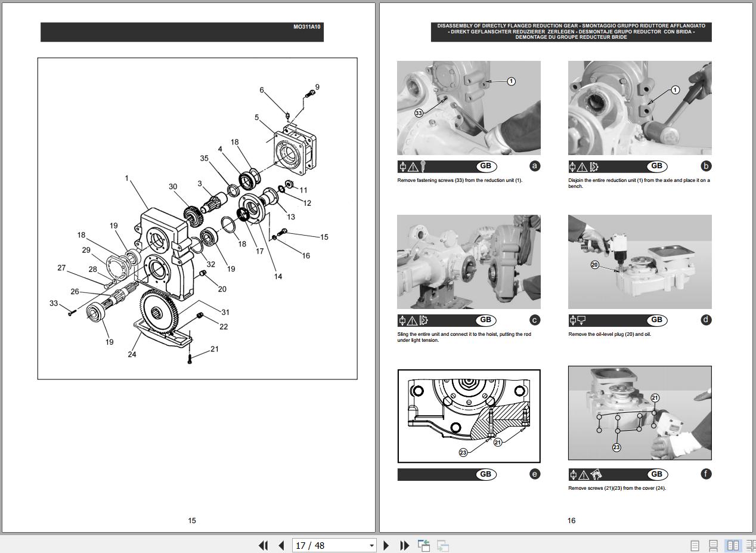Click callout 33 circle in photo a
The height and width of the screenshot is (553, 756).
[x=419, y=113]
